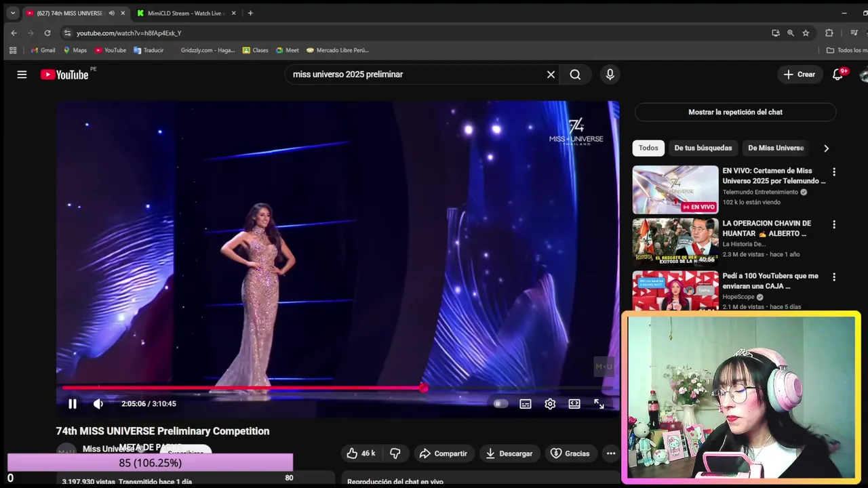Click the magnifier search button

pyautogui.click(x=575, y=75)
